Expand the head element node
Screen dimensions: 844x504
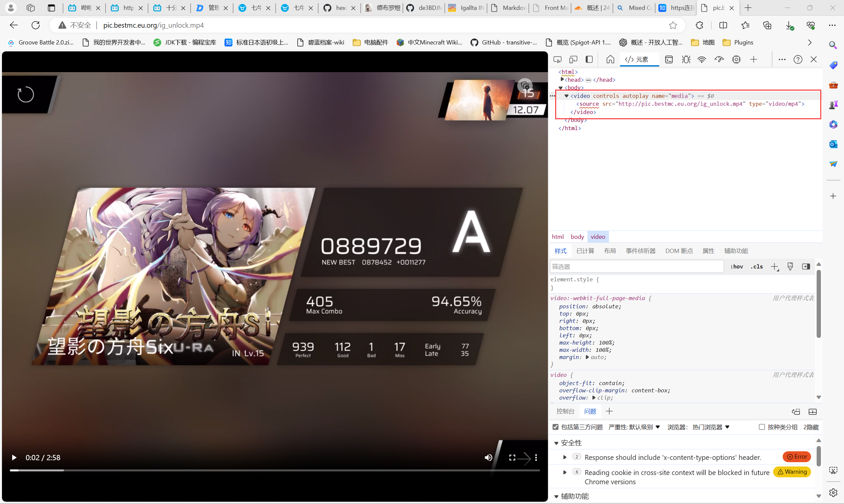tap(562, 79)
